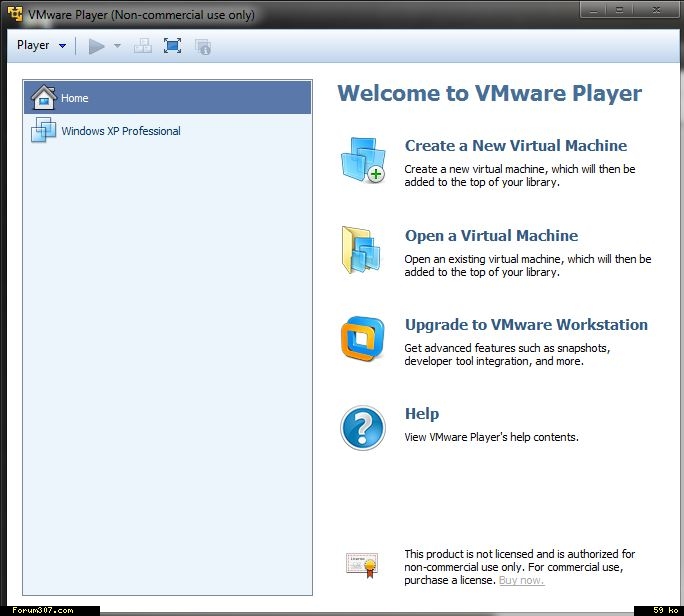
Task: Click the Play virtual machine toolbar icon
Action: point(96,46)
